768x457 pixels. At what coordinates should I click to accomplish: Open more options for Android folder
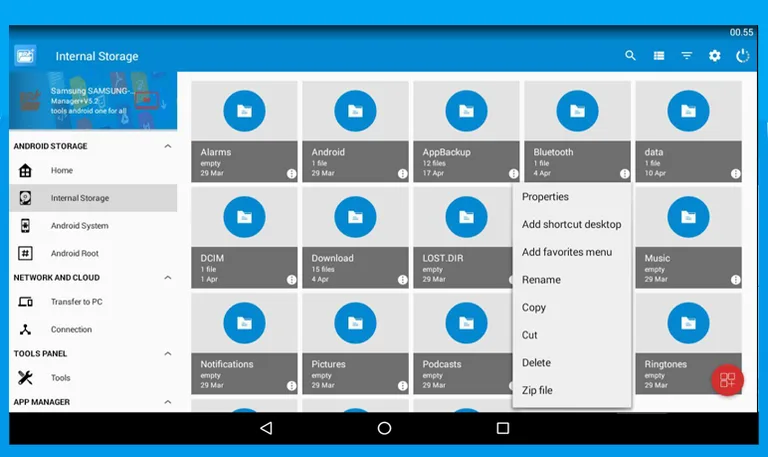click(403, 173)
